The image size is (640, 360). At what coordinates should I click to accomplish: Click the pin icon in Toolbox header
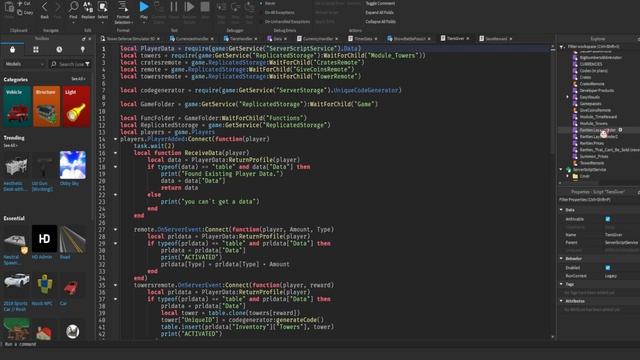pyautogui.click(x=84, y=39)
